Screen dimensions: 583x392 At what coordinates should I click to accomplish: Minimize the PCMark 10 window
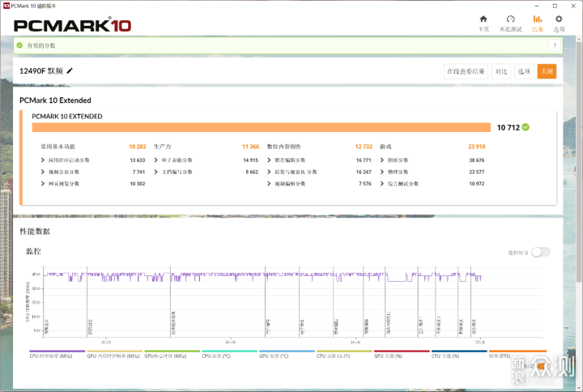pyautogui.click(x=537, y=6)
